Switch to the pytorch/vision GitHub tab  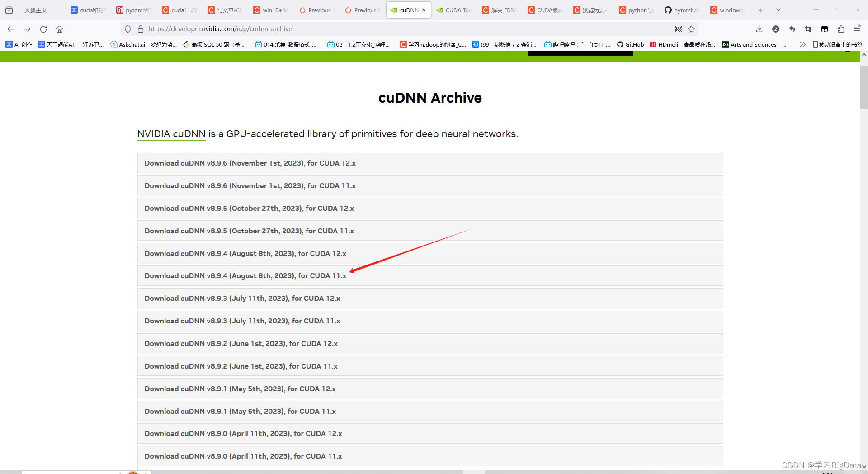click(682, 10)
